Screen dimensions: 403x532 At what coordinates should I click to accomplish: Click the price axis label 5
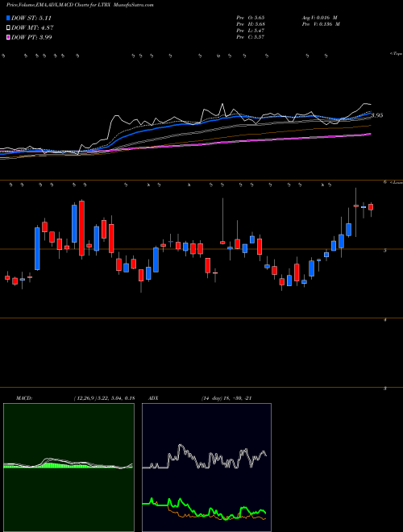tap(385, 251)
